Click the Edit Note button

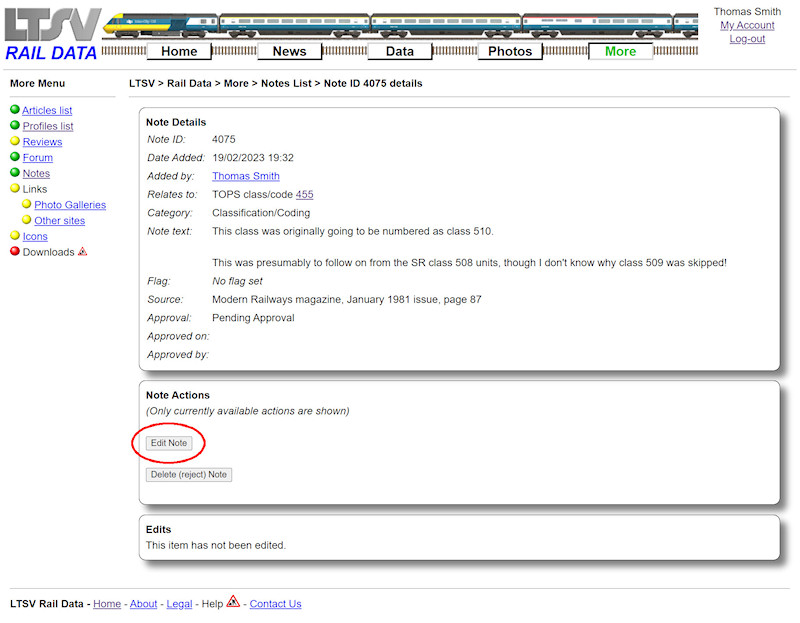(x=168, y=443)
